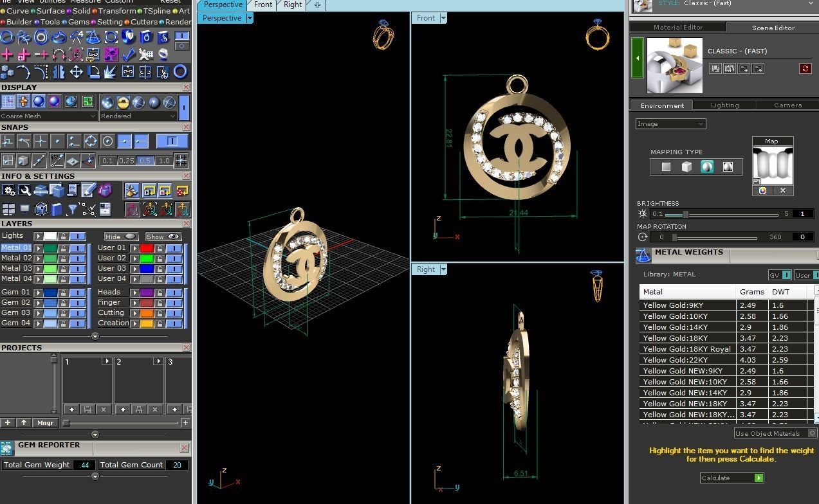
Task: Click the notepad with pencil icon
Action: click(x=89, y=190)
